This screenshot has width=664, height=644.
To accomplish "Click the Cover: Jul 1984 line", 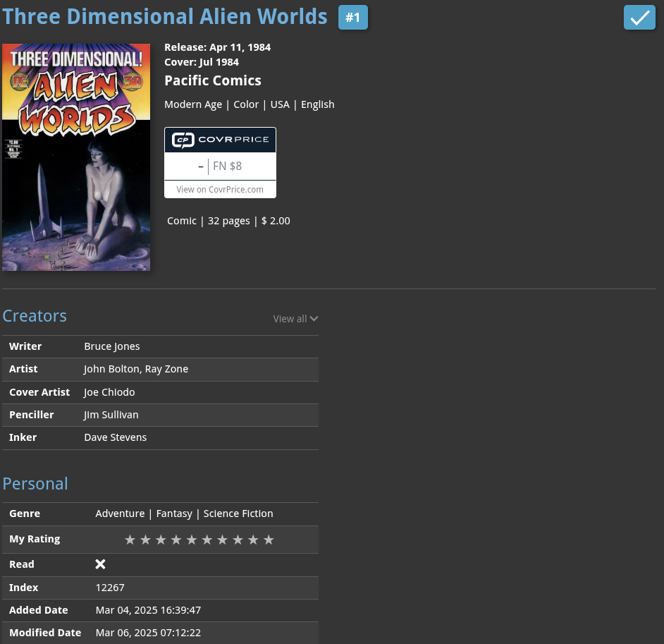I will click(202, 62).
